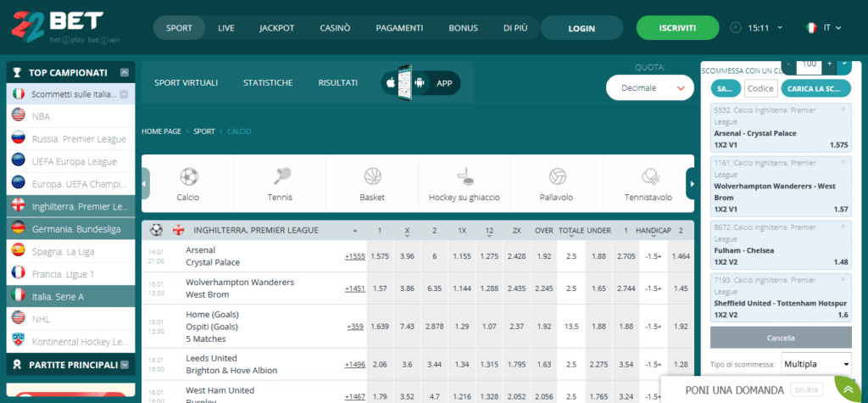Open the DI PIÙ menu
This screenshot has width=868, height=403.
(515, 28)
